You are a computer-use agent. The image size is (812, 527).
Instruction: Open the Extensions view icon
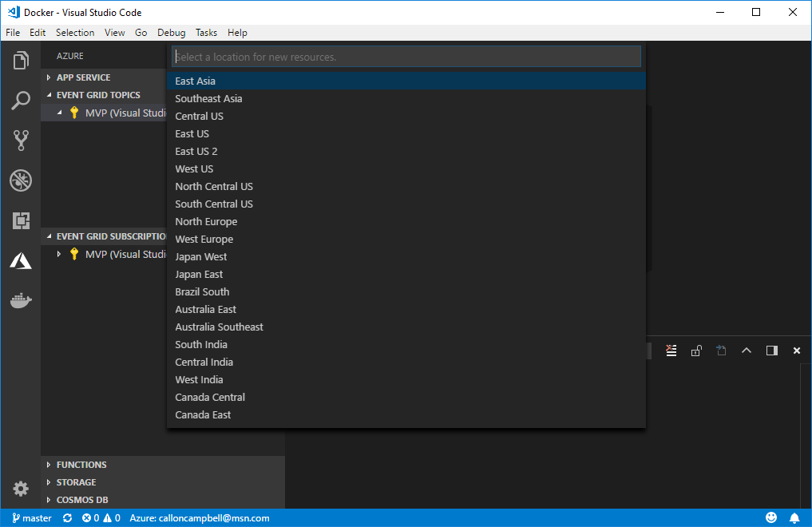coord(21,220)
